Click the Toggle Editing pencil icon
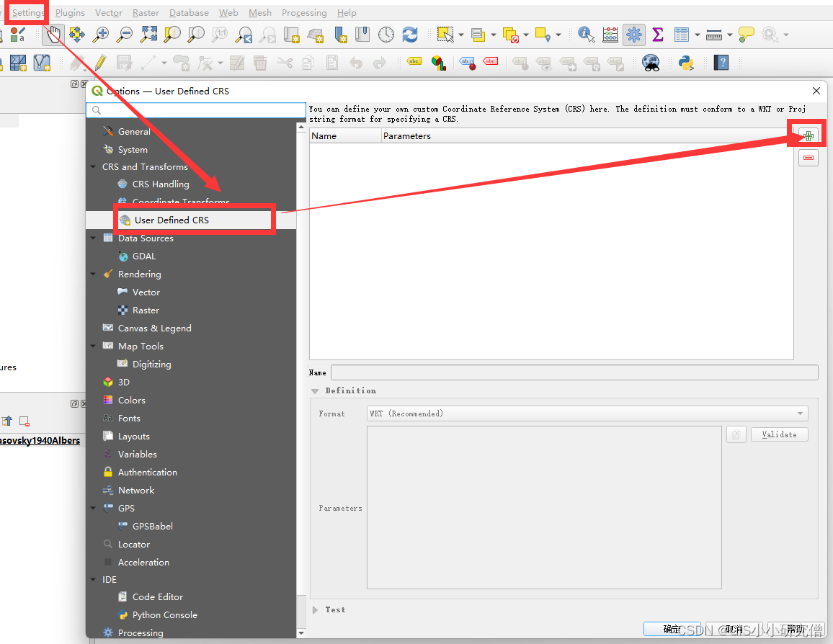The width and height of the screenshot is (833, 644). [100, 63]
